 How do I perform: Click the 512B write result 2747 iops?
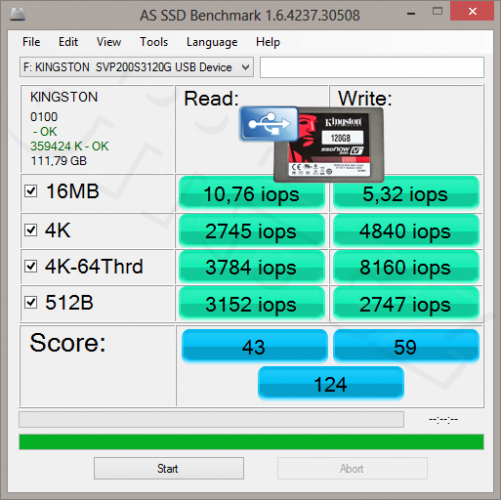tap(406, 304)
